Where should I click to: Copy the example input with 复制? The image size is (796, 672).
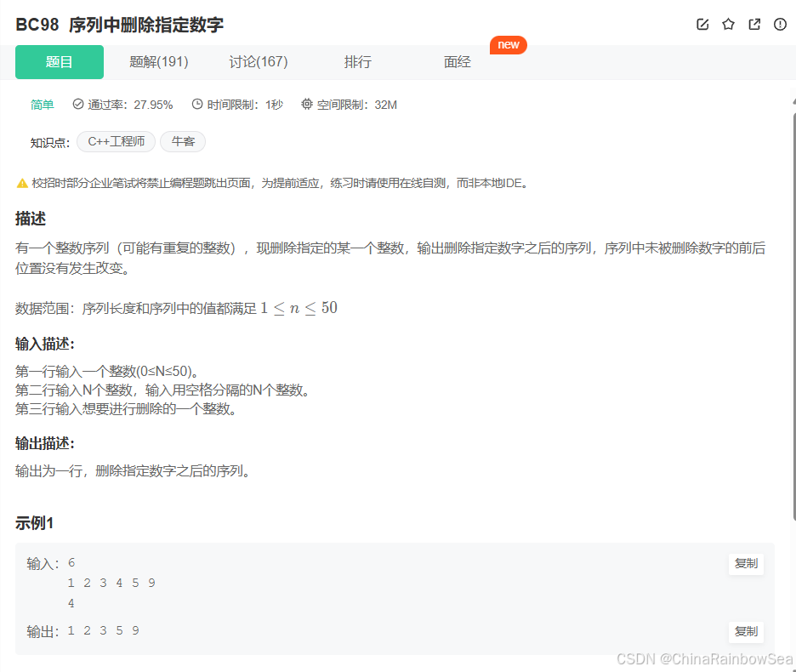click(x=746, y=564)
